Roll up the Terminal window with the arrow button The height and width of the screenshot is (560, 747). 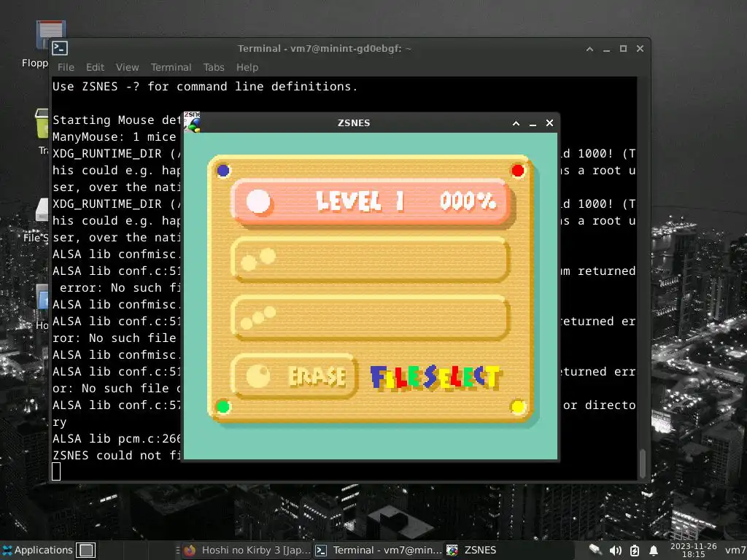click(589, 49)
